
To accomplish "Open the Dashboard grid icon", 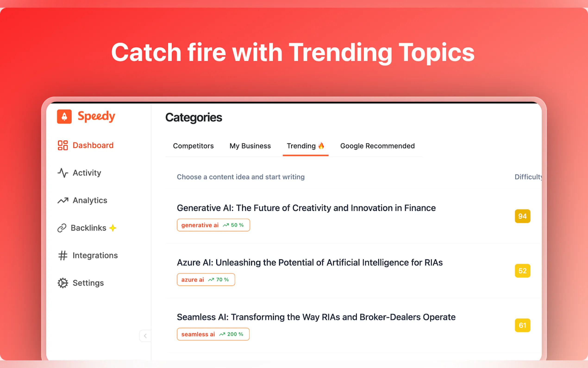I will (63, 145).
